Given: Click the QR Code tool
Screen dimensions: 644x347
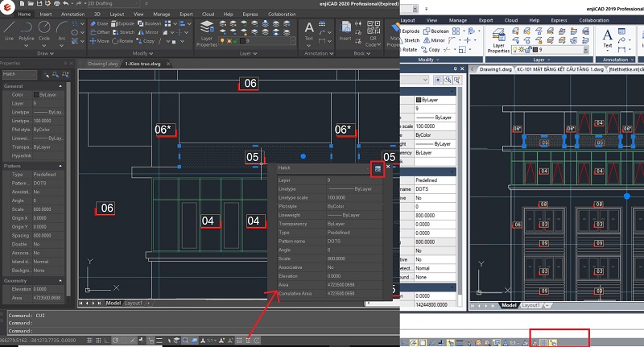Looking at the screenshot, I should 373,34.
